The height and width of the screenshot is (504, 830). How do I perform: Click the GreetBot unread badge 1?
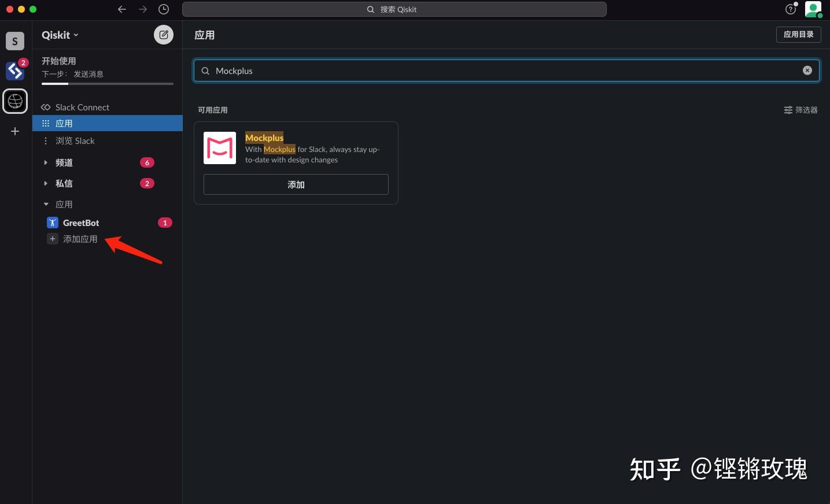coord(165,223)
